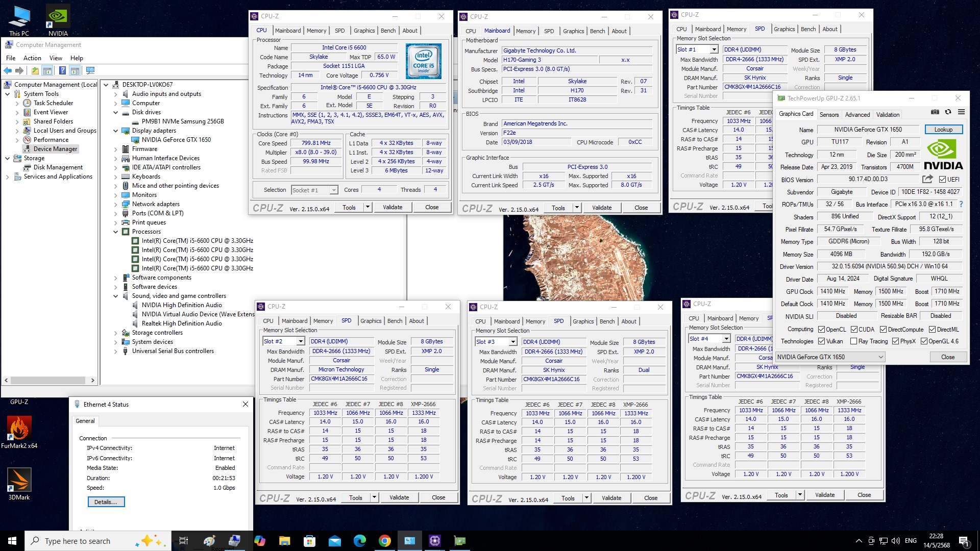Click the Computer Management tree horizontal scrollbar
980x551 pixels.
49,380
